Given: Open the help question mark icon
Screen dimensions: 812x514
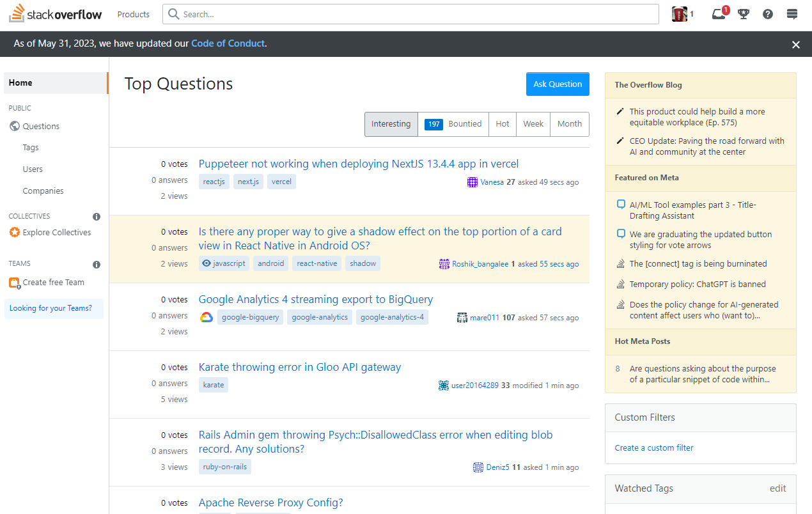Looking at the screenshot, I should pyautogui.click(x=768, y=14).
